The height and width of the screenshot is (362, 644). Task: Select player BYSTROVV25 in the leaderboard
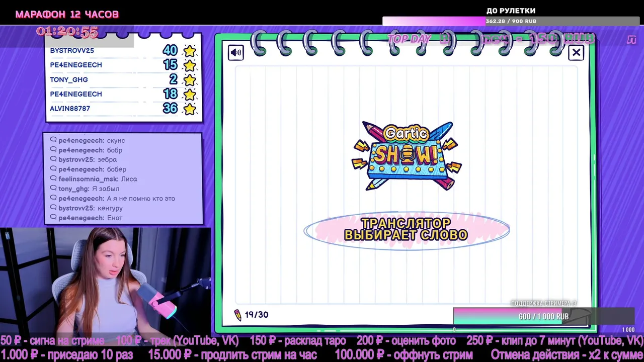coord(72,50)
